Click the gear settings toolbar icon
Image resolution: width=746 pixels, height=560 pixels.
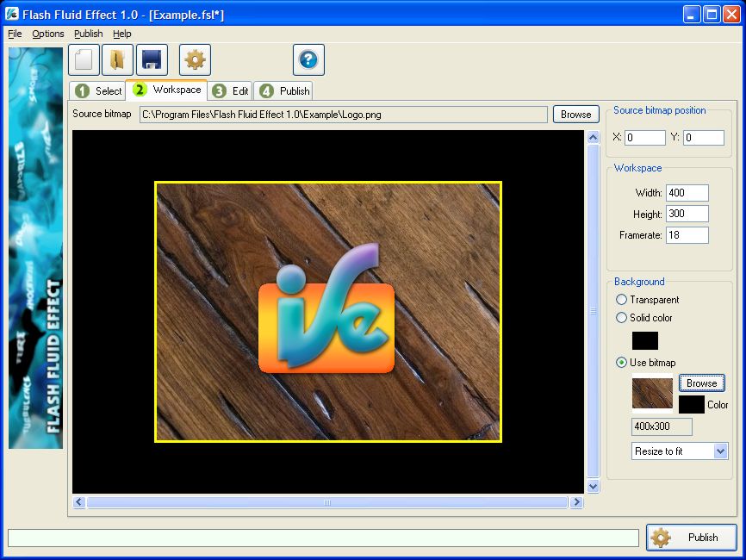tap(195, 60)
